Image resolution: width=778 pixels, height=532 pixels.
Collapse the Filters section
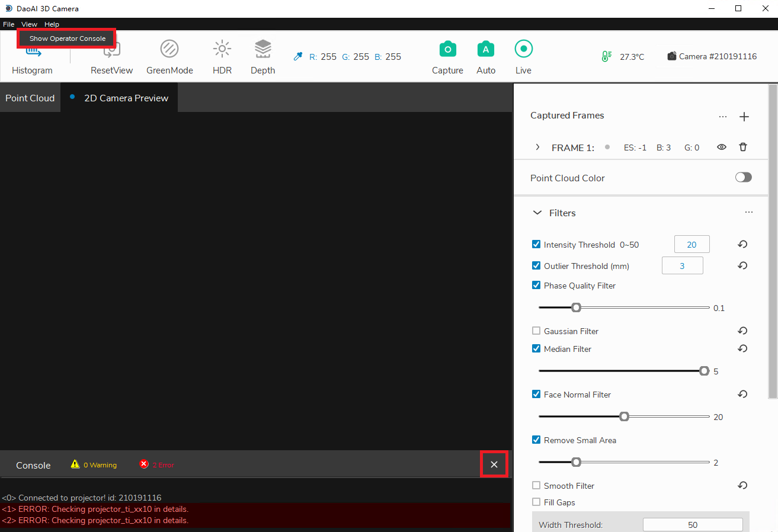pyautogui.click(x=537, y=213)
